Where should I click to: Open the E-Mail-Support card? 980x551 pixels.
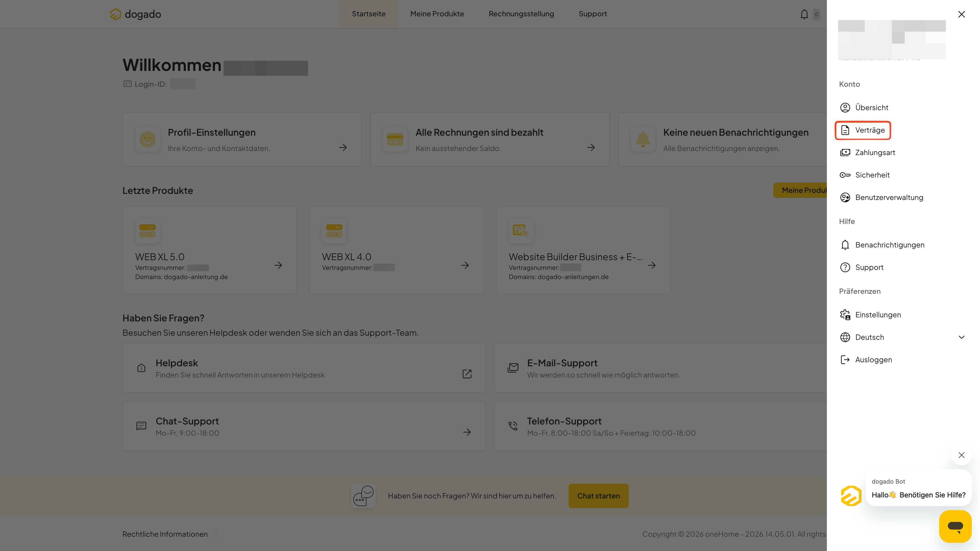(x=660, y=368)
